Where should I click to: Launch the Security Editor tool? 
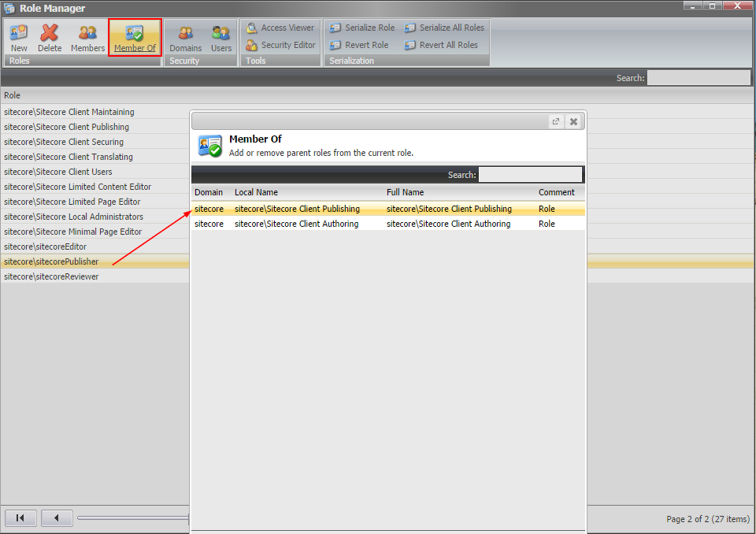coord(280,46)
